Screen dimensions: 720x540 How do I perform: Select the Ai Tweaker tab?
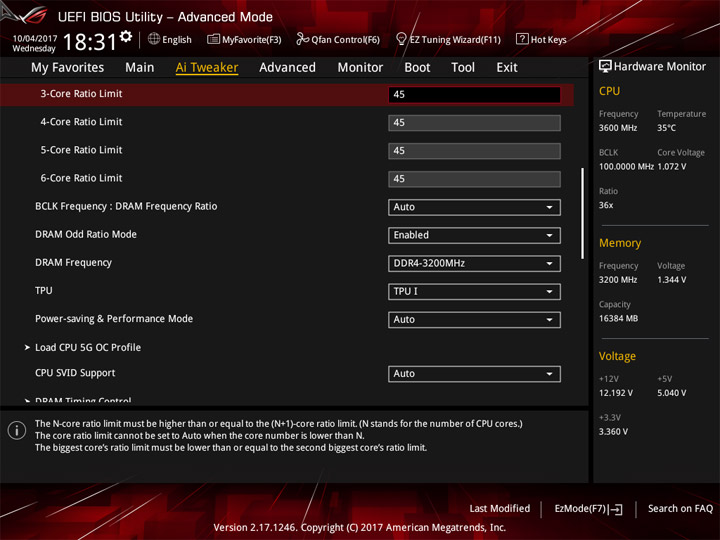click(207, 68)
